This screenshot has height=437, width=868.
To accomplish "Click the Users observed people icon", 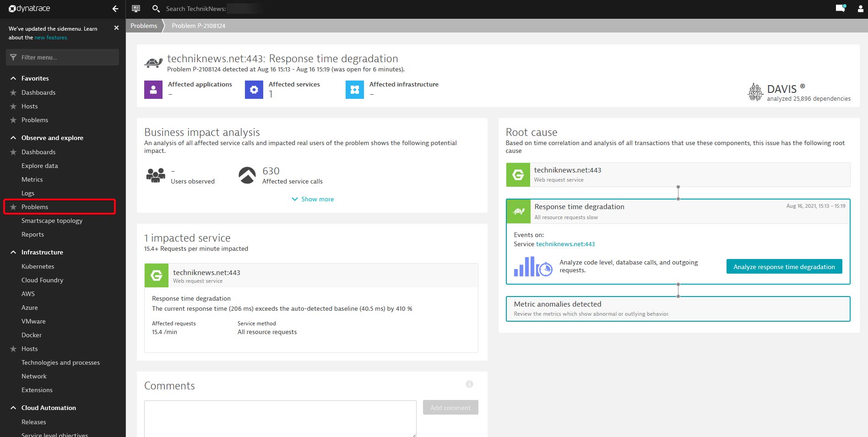I will click(x=156, y=175).
